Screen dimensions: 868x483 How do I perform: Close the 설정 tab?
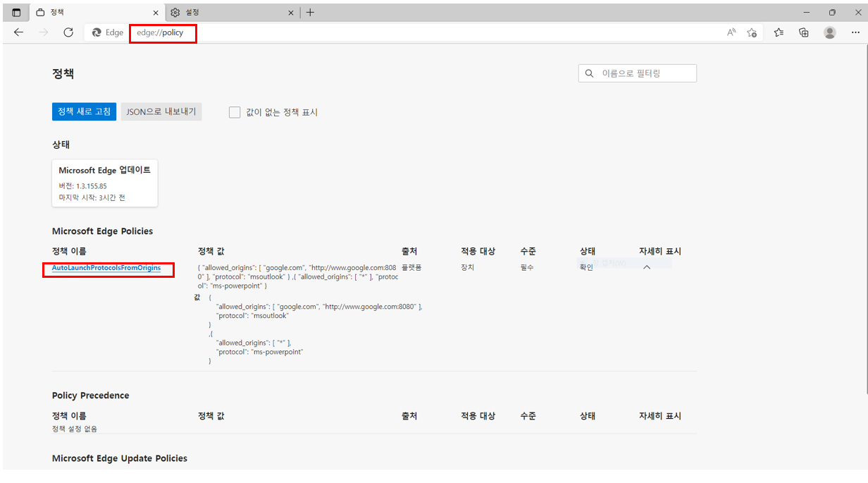[x=291, y=13]
